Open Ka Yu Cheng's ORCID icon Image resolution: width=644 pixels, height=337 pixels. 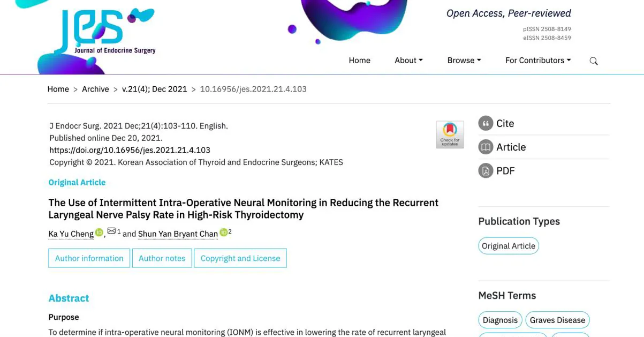tap(99, 233)
